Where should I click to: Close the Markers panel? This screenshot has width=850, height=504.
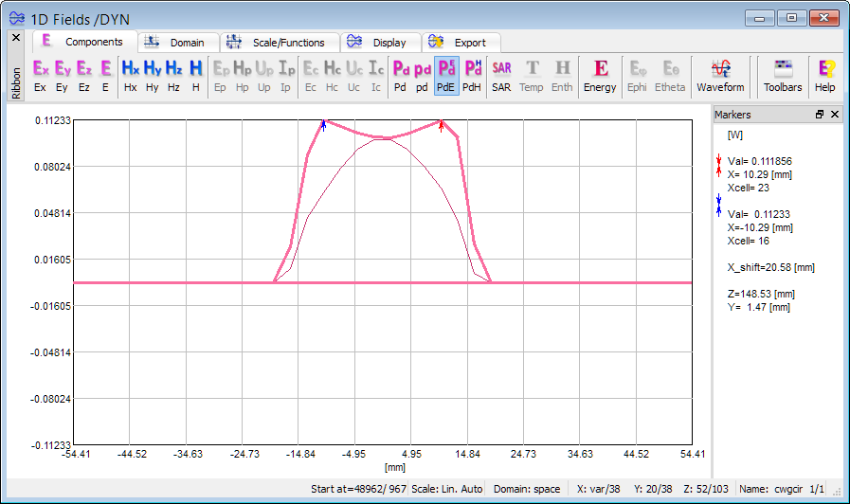point(835,114)
